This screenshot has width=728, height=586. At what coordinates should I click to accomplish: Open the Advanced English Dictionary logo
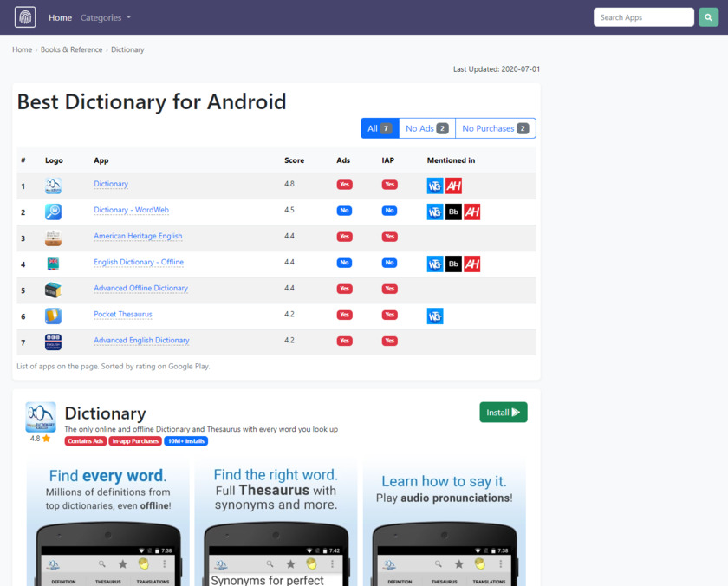[53, 342]
